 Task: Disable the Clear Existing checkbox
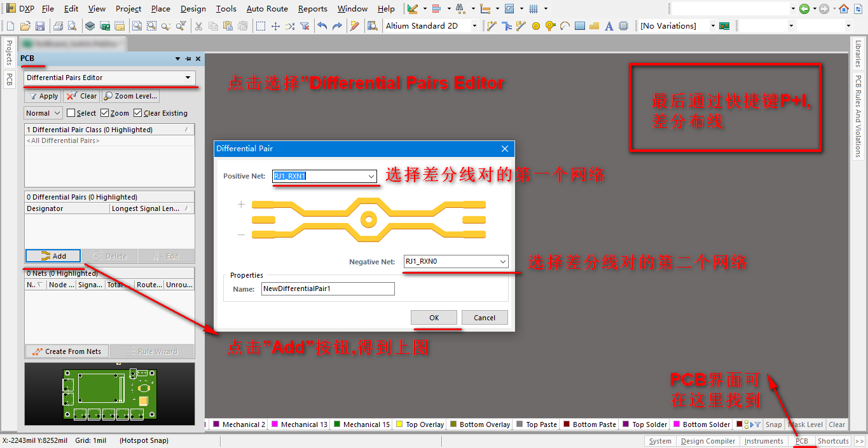[138, 113]
